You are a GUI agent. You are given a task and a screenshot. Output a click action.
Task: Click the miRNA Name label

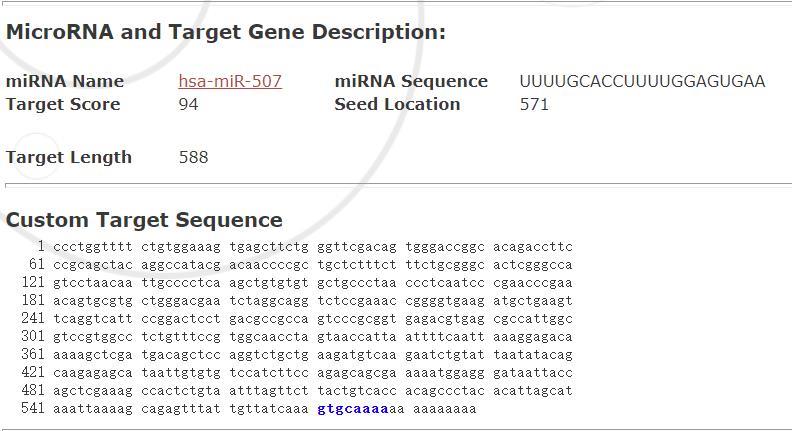click(x=65, y=81)
